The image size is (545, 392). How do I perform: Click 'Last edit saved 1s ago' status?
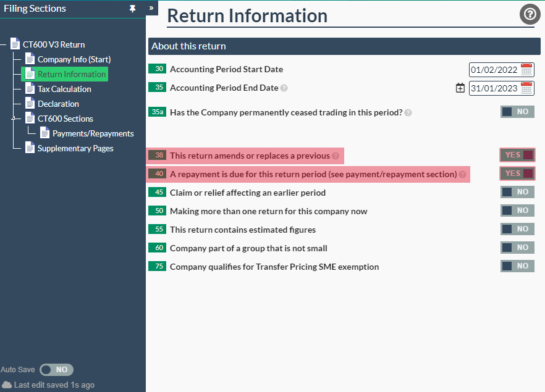tap(54, 385)
